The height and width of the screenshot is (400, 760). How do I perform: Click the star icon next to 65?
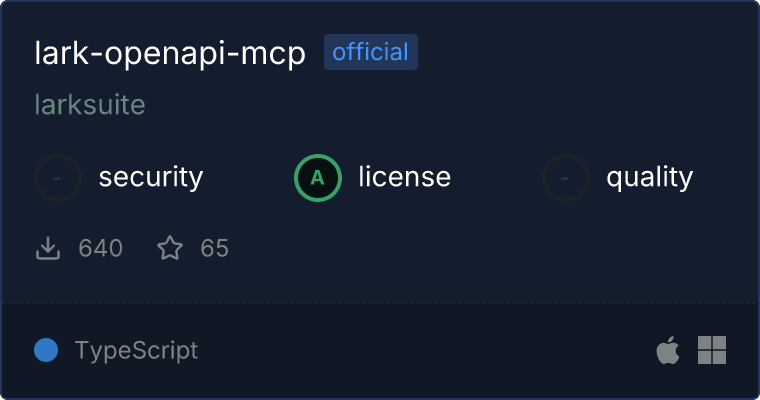click(x=170, y=248)
